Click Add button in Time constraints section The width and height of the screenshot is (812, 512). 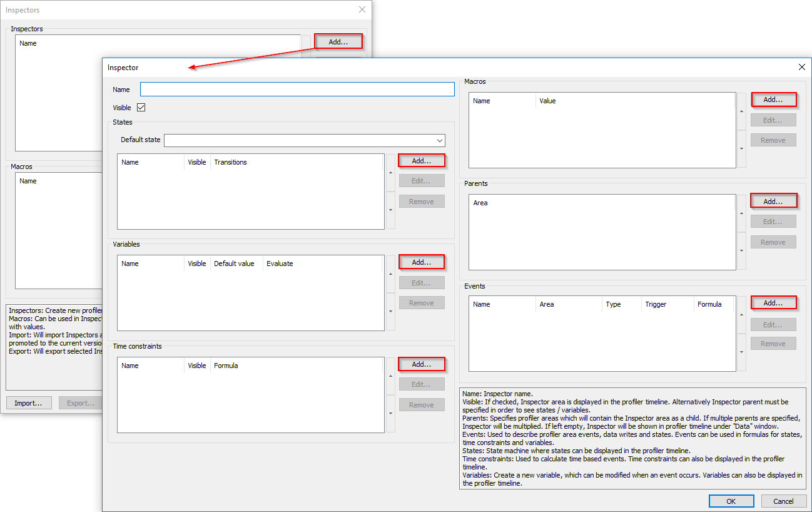pyautogui.click(x=421, y=364)
